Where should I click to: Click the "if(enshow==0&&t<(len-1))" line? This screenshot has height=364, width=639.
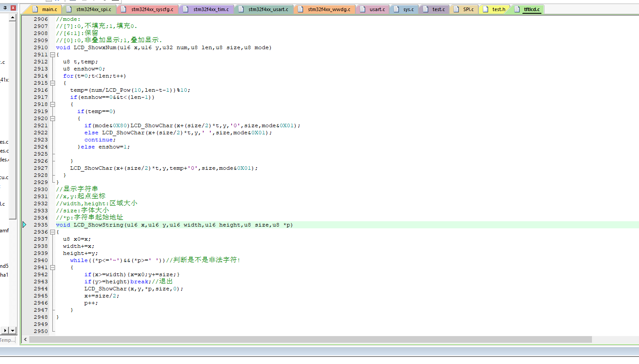tap(112, 97)
